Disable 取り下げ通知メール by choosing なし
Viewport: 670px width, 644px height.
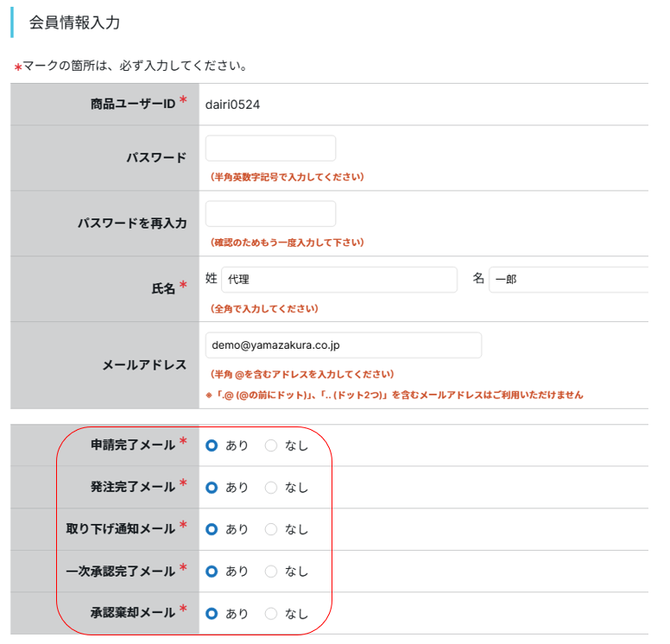click(271, 529)
